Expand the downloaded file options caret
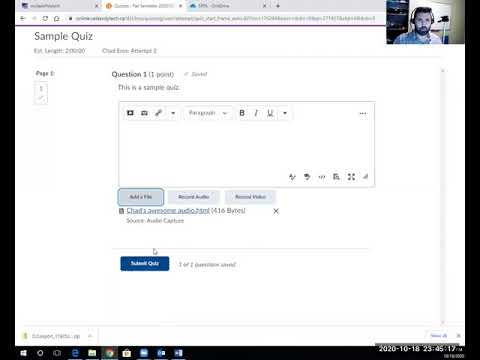This screenshot has height=360, width=480. tap(90, 336)
